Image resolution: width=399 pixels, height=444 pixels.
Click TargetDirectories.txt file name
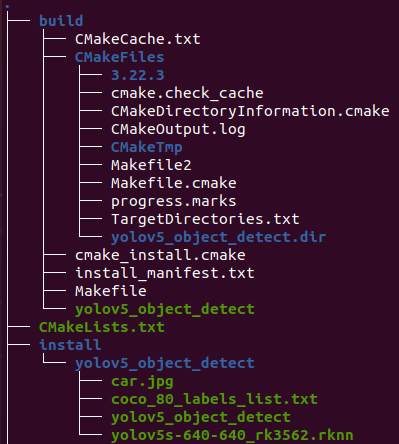point(205,219)
